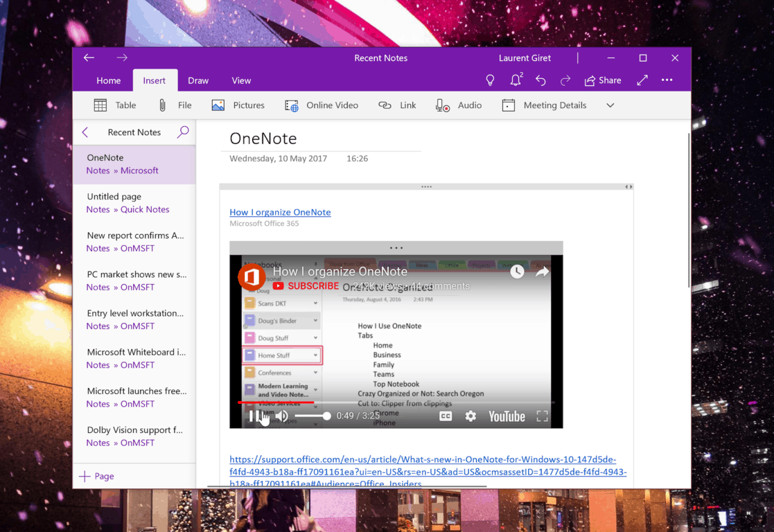Viewport: 774px width, 532px height.
Task: Insert Pictures into the page
Action: (238, 105)
